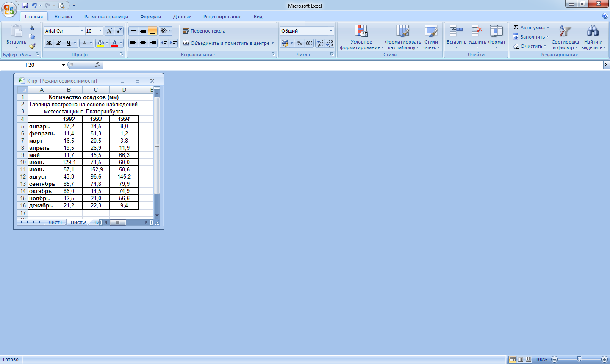Open the Разметка страницы ribbon tab
610x364 pixels.
point(106,17)
